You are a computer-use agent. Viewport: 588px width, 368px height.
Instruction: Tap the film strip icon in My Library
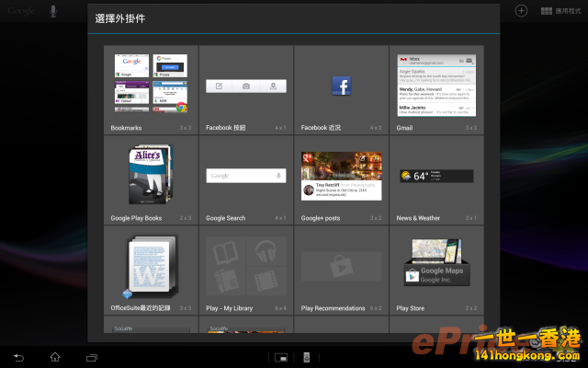tap(266, 281)
